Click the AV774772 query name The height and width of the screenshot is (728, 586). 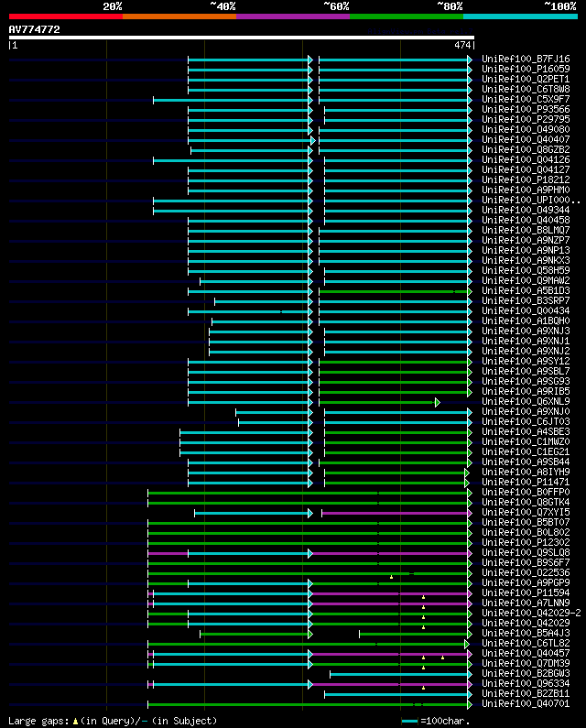click(35, 29)
